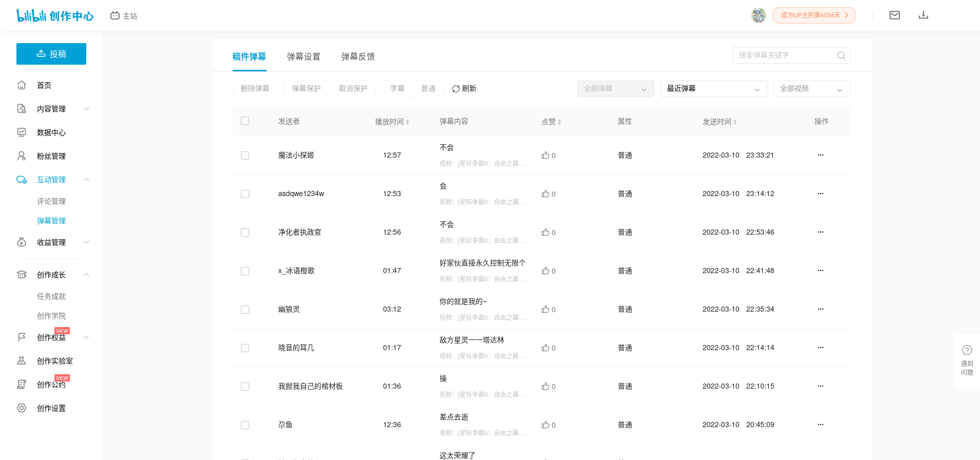
Task: Check the 晓音的耳几 row checkbox
Action: (x=245, y=348)
